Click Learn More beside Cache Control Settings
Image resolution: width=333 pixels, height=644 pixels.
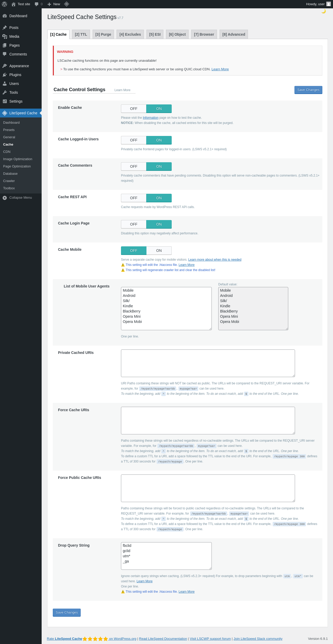click(122, 90)
